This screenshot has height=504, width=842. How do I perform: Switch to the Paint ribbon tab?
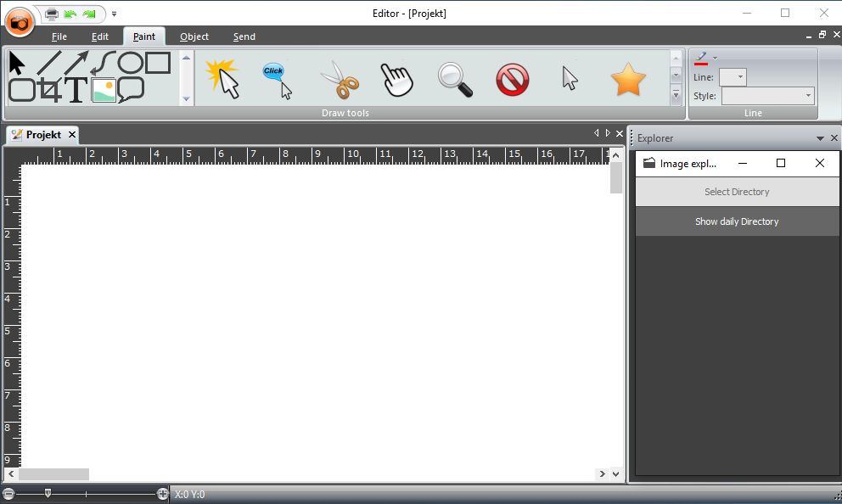click(x=144, y=36)
